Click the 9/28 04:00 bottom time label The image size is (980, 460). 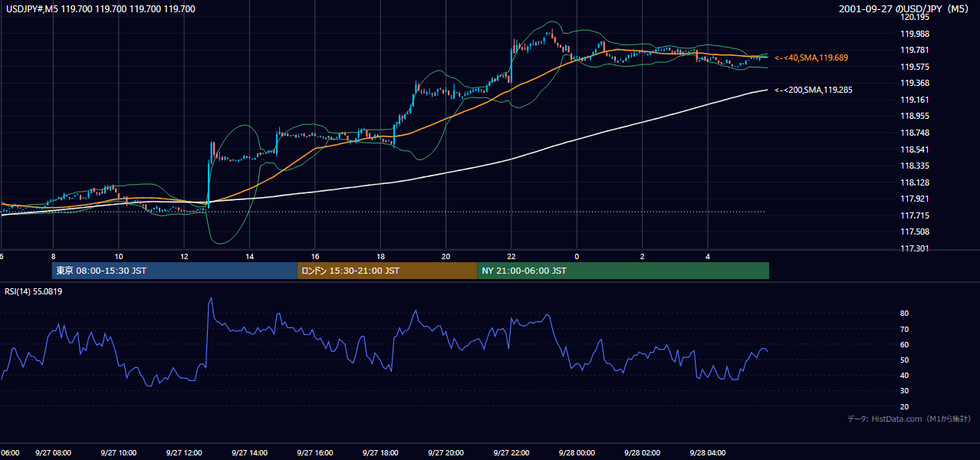pos(708,453)
